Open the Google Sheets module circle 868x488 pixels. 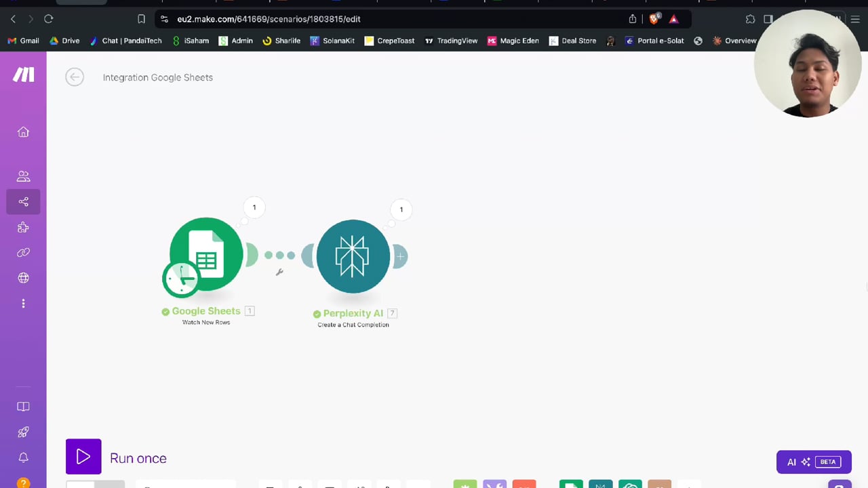[206, 254]
